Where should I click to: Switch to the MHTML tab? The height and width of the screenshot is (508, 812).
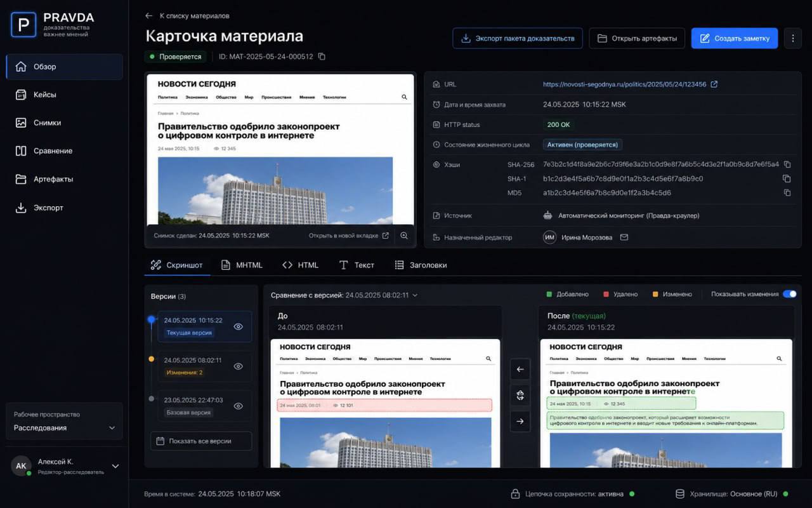coord(242,265)
